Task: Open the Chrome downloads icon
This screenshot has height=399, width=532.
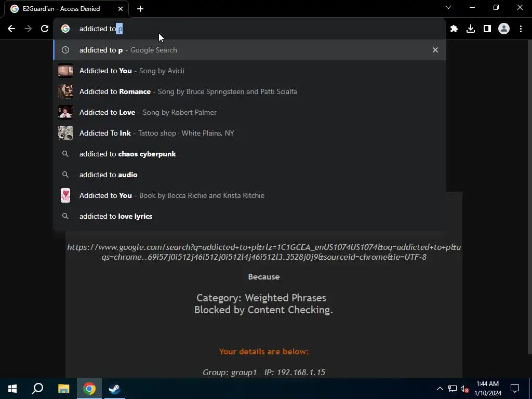Action: (x=471, y=29)
